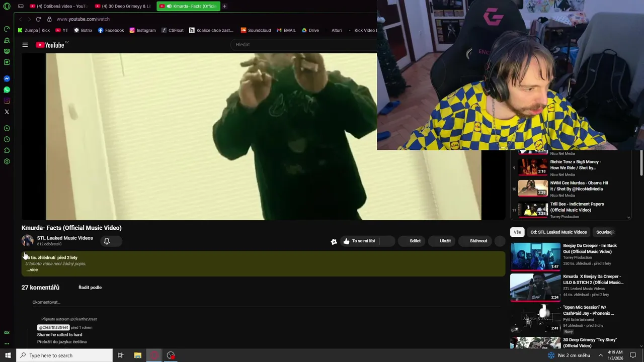Open 'Open Mic Session' video thumbnail
644x362 pixels.
point(535,318)
